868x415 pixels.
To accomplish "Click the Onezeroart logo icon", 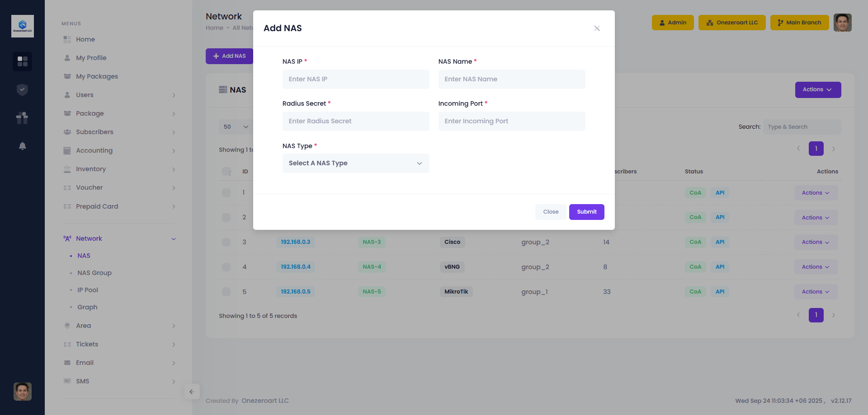I will click(x=23, y=26).
